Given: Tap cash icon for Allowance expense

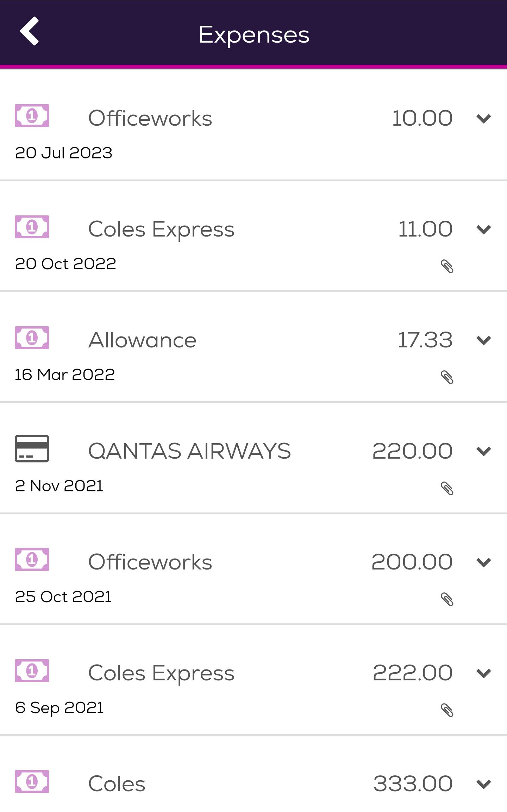Looking at the screenshot, I should coord(32,338).
